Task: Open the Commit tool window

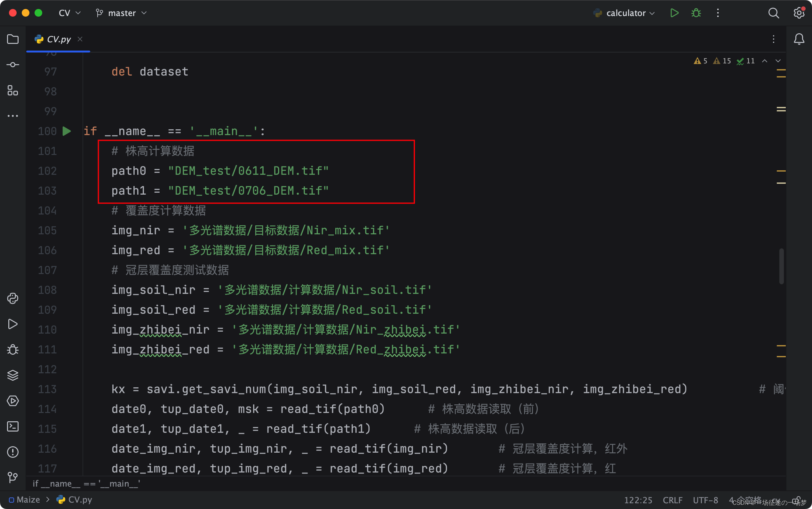Action: pos(13,65)
